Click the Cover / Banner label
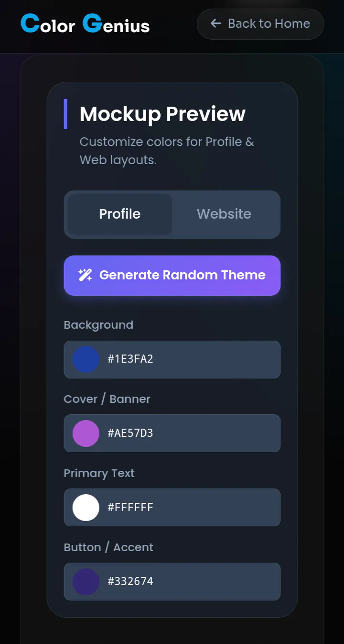The width and height of the screenshot is (344, 644). [107, 399]
